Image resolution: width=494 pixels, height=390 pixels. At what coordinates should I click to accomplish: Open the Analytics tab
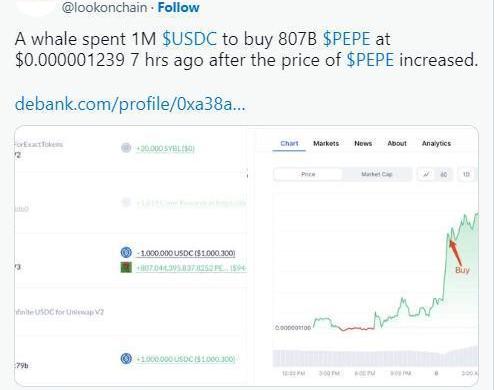tap(436, 144)
